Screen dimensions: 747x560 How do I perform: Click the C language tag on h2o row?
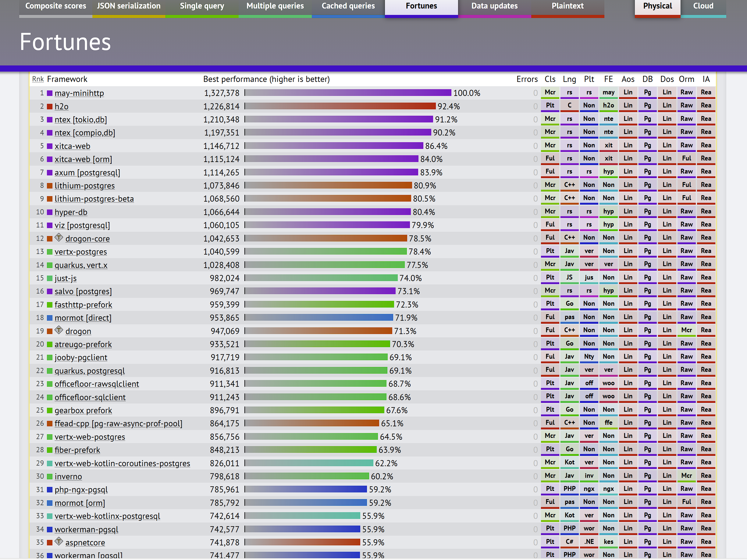(569, 106)
